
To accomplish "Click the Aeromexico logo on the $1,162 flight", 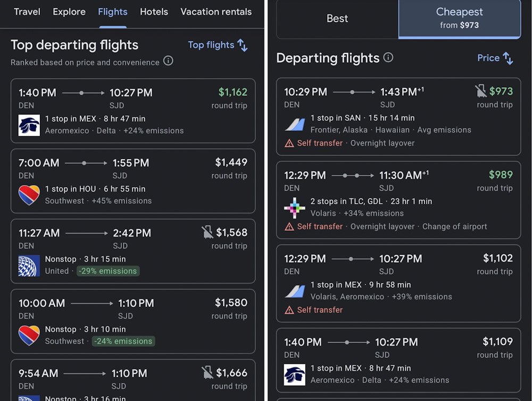I will pyautogui.click(x=29, y=125).
